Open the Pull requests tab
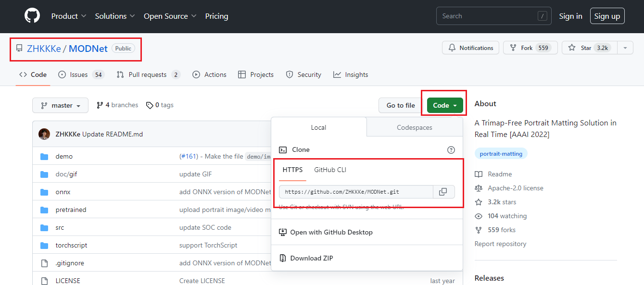The width and height of the screenshot is (644, 285). point(148,74)
